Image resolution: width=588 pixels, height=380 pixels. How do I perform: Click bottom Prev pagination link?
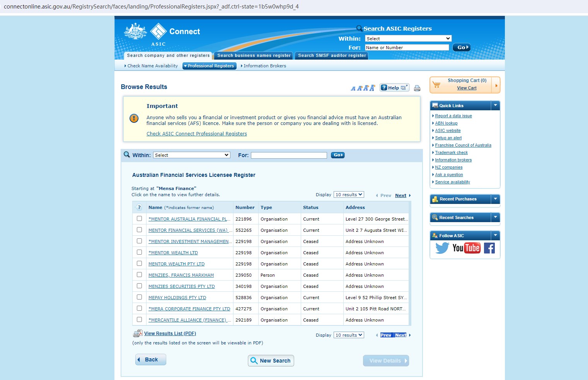386,335
